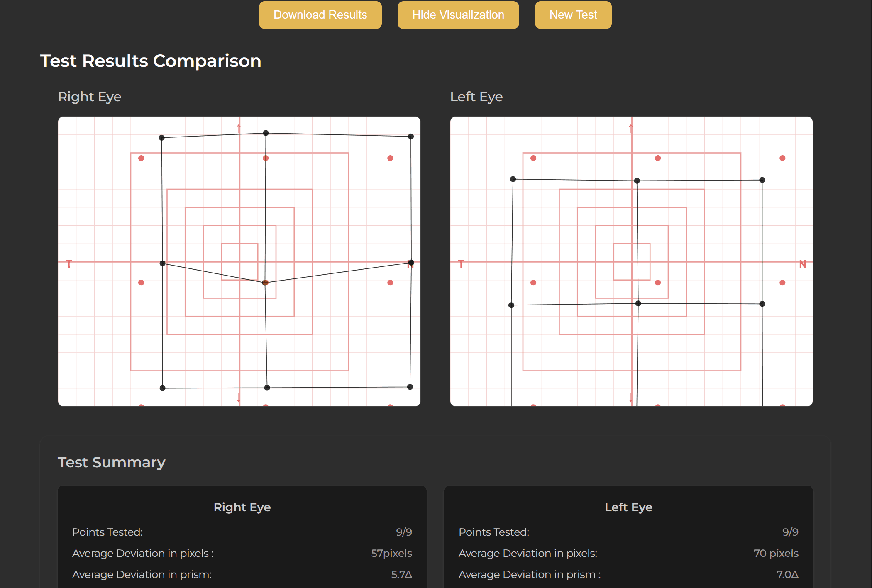
Task: Click the Right Eye chart title
Action: click(x=90, y=97)
